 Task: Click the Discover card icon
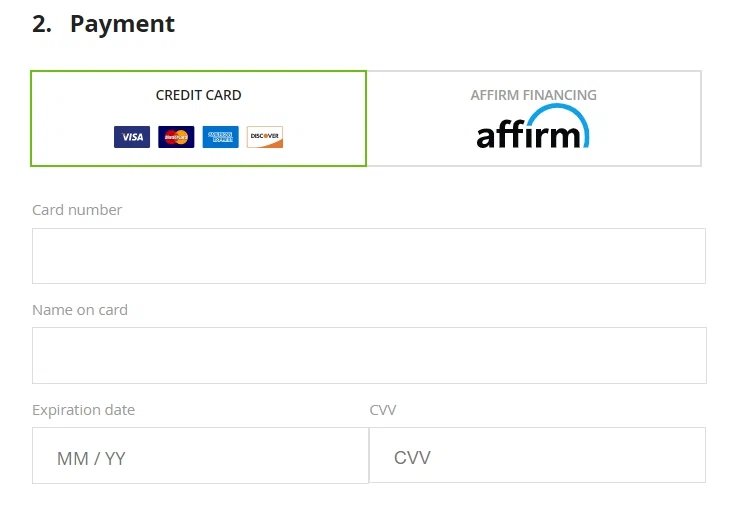pyautogui.click(x=265, y=137)
